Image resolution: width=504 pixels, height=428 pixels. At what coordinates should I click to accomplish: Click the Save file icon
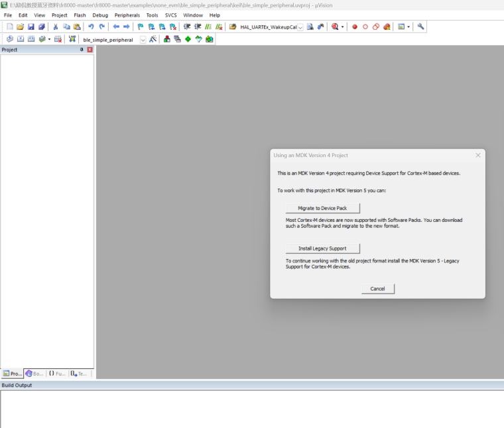31,27
